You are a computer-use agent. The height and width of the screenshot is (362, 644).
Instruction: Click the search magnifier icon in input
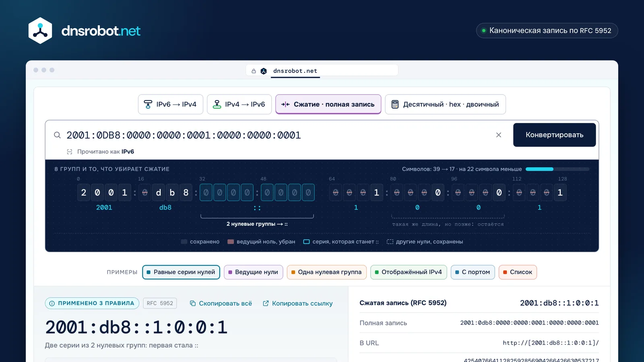(x=57, y=135)
